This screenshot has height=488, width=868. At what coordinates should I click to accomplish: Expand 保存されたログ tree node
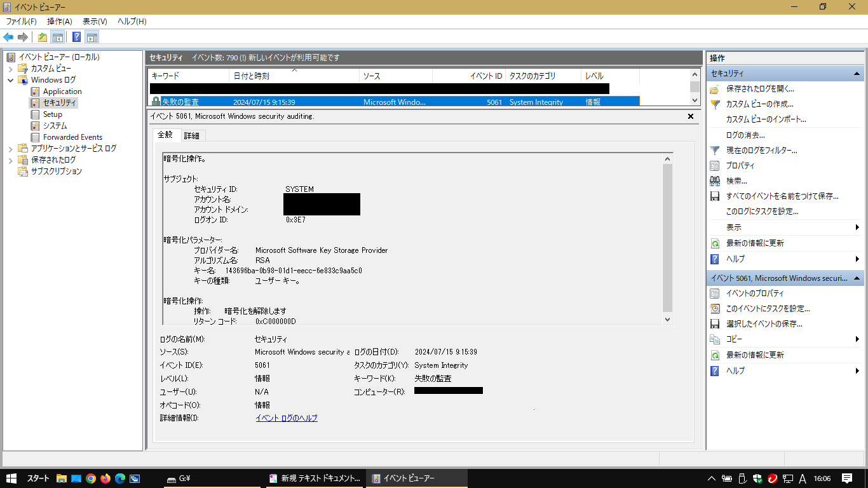(x=11, y=160)
